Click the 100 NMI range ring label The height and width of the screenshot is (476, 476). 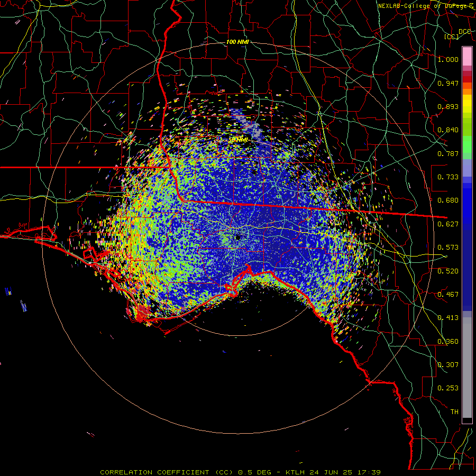(237, 42)
